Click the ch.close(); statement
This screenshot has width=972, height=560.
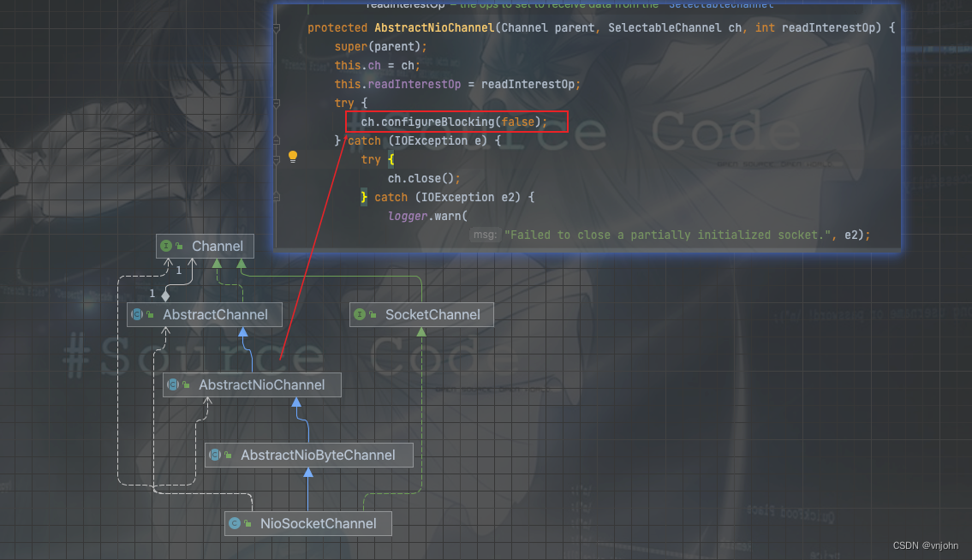pyautogui.click(x=424, y=179)
